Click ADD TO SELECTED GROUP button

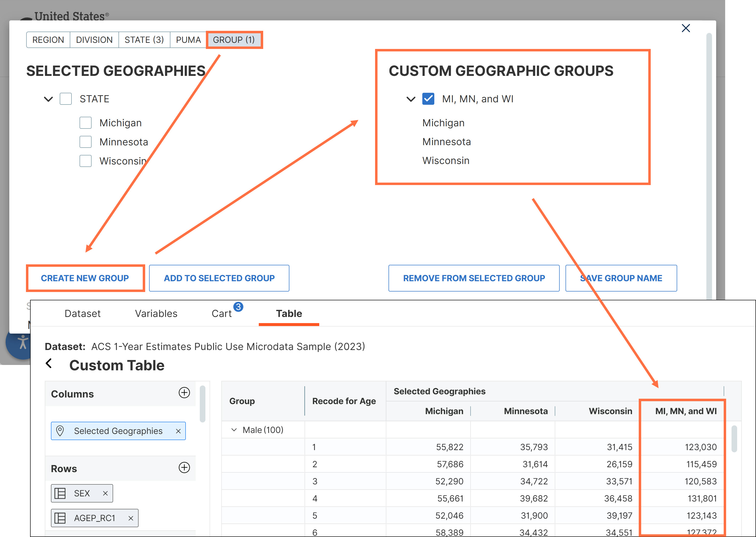point(219,278)
